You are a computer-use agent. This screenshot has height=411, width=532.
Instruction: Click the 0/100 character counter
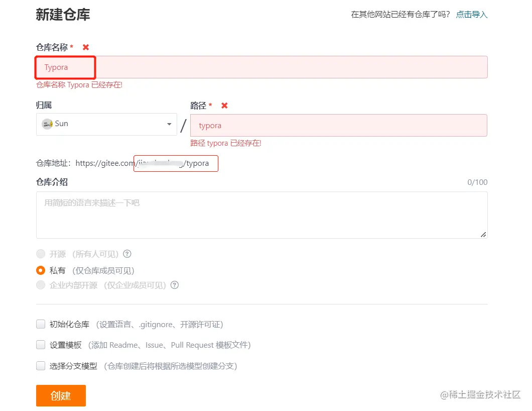(477, 182)
